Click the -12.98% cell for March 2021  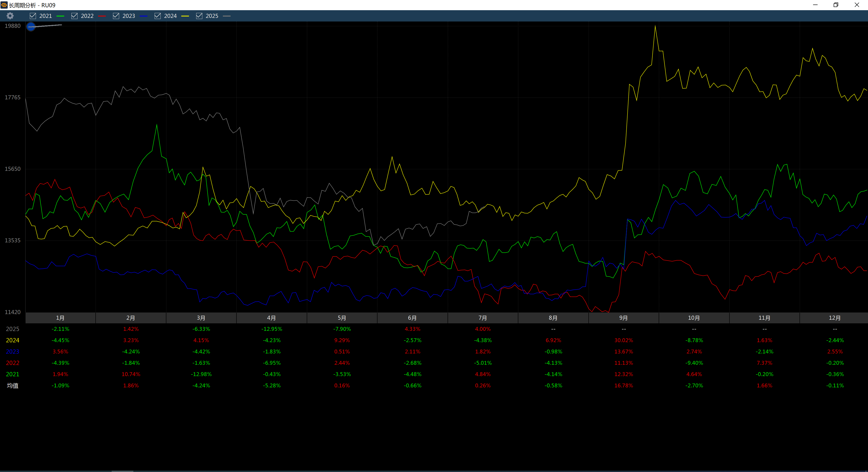point(201,374)
